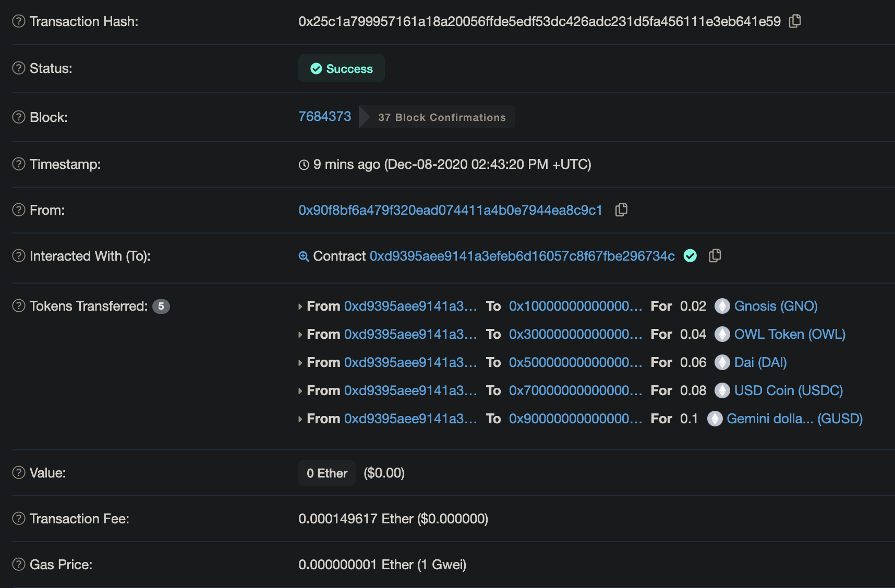Click the ($0.00) value amount
The image size is (895, 588).
point(384,473)
